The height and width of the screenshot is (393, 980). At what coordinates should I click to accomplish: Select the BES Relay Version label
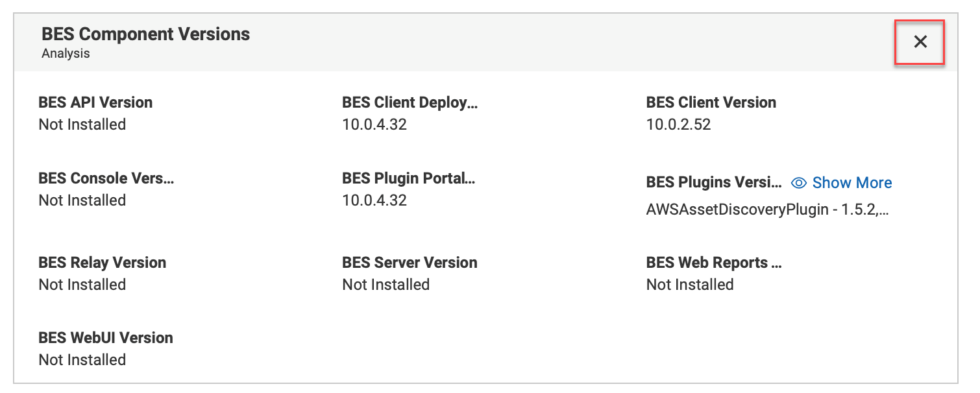pos(103,263)
